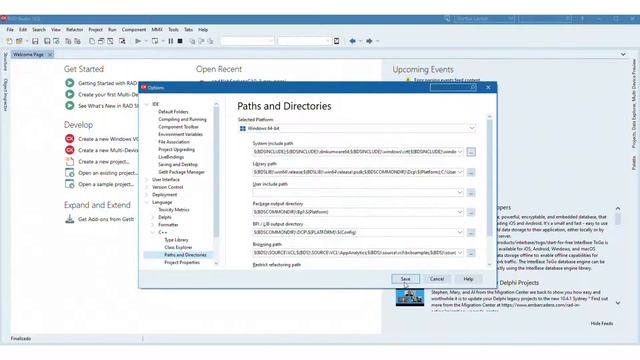Image resolution: width=640 pixels, height=360 pixels.
Task: Collapse the Language tree node
Action: (147, 202)
